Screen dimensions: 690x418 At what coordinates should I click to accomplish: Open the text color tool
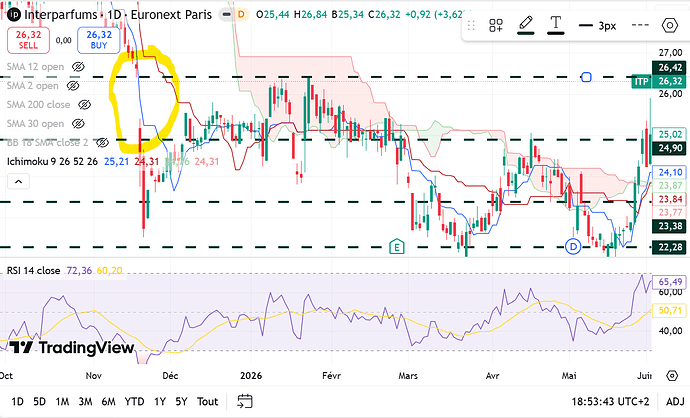pos(556,26)
